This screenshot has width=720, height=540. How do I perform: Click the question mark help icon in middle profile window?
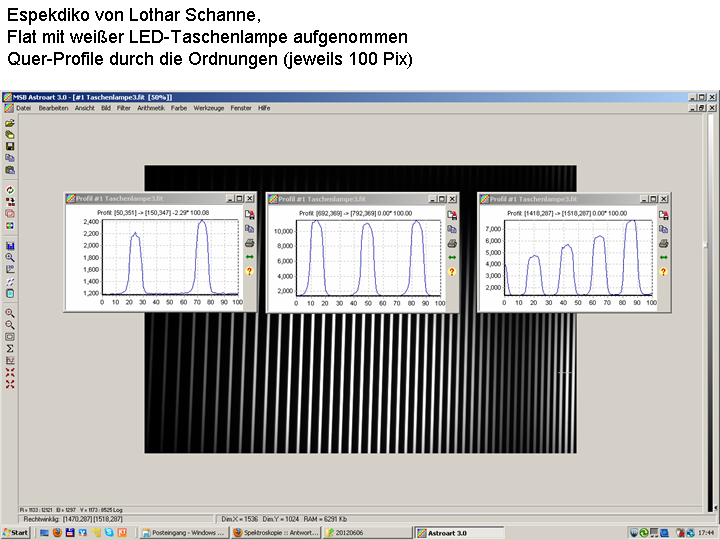pyautogui.click(x=451, y=272)
